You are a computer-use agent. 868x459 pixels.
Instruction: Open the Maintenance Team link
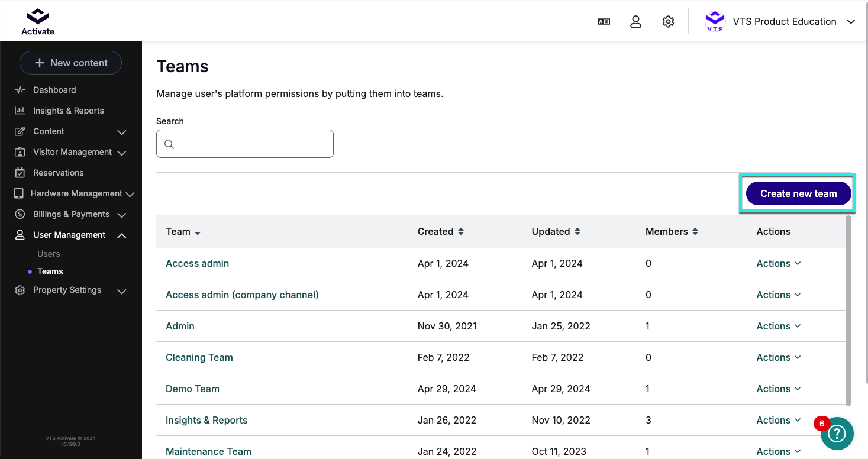pos(208,451)
